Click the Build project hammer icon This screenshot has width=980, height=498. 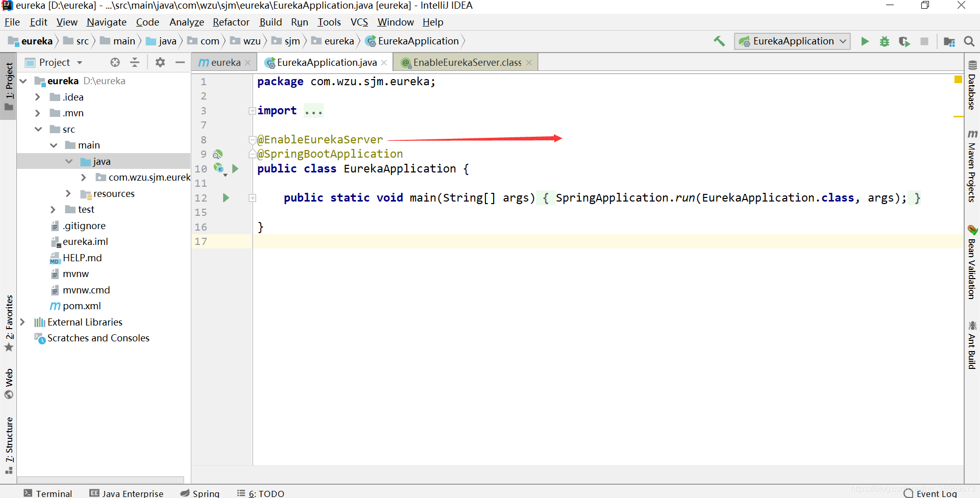coord(719,41)
